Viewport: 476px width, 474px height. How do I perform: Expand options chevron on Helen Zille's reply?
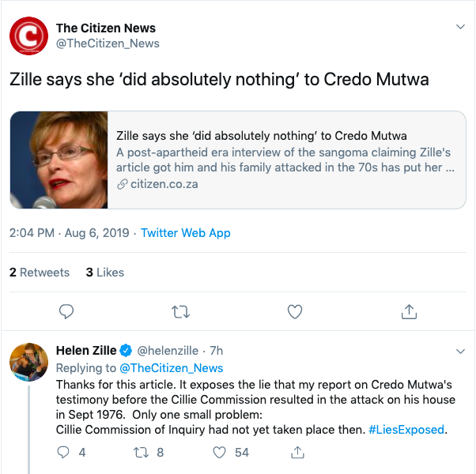pyautogui.click(x=461, y=350)
